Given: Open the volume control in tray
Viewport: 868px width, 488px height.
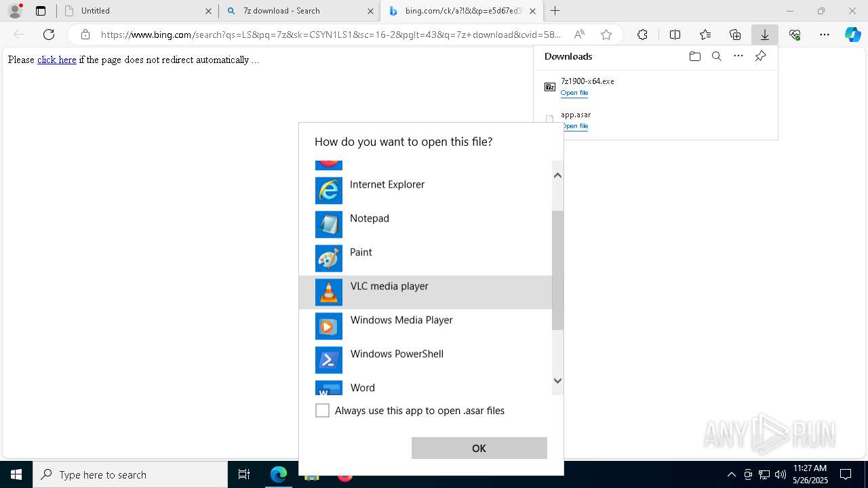Looking at the screenshot, I should coord(780,474).
